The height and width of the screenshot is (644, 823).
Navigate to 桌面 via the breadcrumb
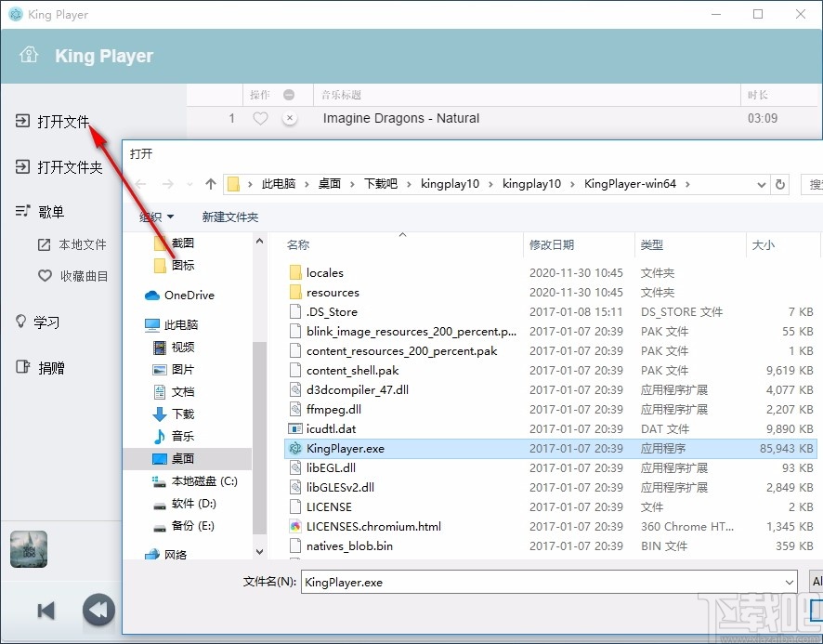329,184
